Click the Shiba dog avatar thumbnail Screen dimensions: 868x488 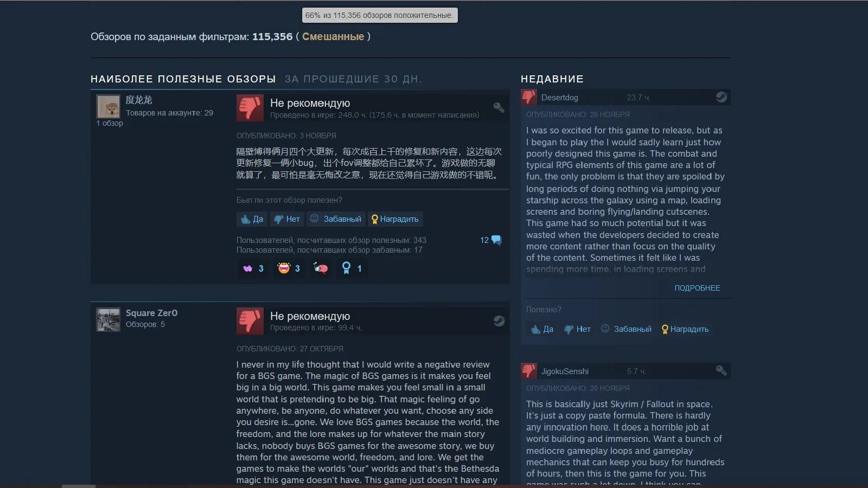coord(108,106)
